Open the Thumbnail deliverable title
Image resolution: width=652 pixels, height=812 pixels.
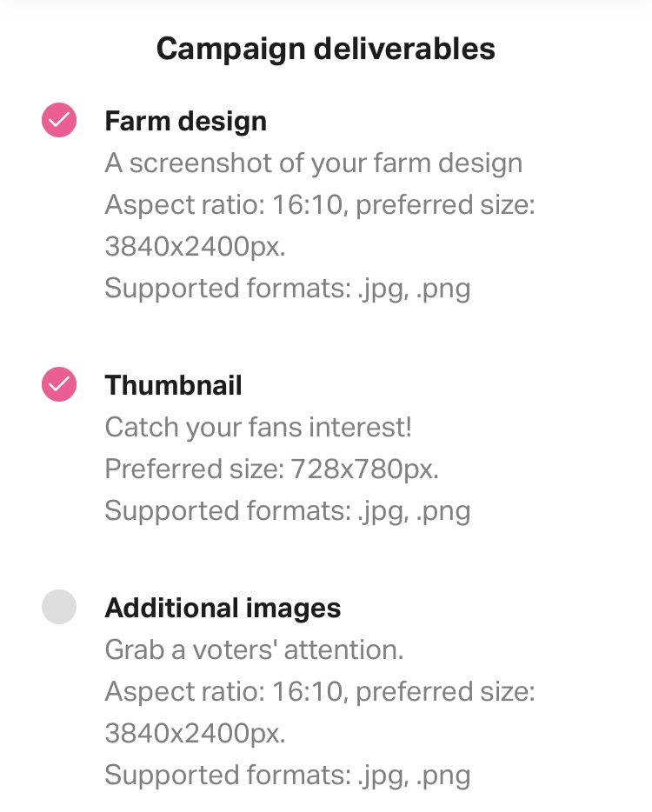pyautogui.click(x=174, y=385)
